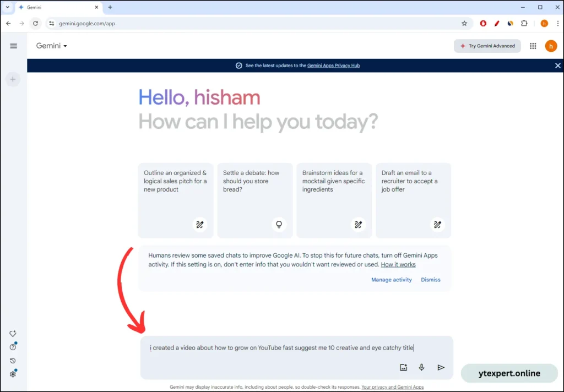Select the Gemini browser tab

point(55,7)
